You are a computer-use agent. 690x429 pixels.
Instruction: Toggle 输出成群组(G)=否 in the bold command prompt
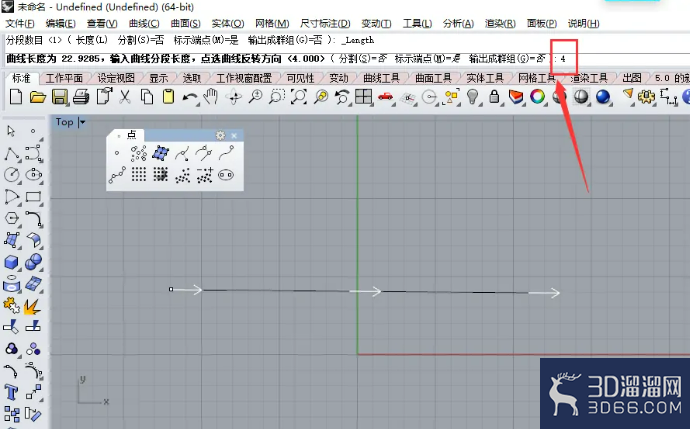[507, 59]
